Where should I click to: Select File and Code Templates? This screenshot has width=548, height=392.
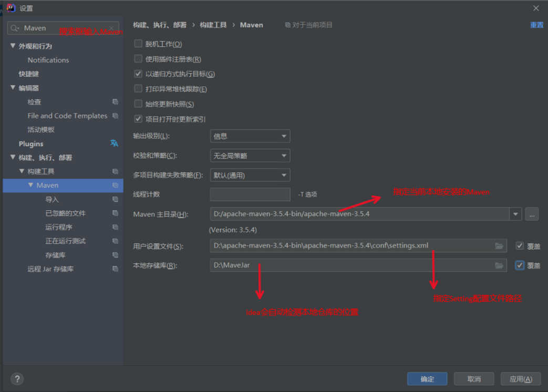tap(67, 116)
